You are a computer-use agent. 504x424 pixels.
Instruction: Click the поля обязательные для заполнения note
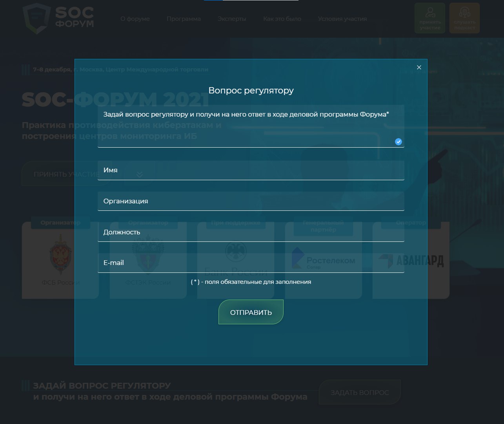point(251,282)
